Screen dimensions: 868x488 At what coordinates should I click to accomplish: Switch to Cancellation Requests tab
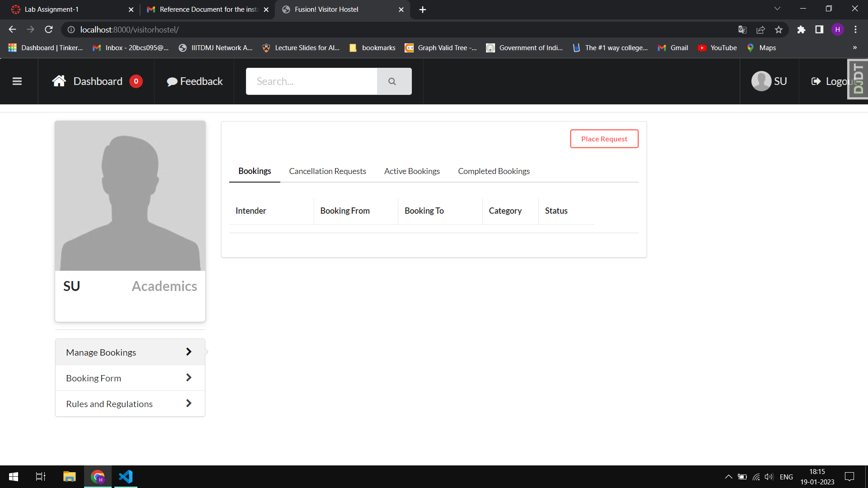(327, 171)
